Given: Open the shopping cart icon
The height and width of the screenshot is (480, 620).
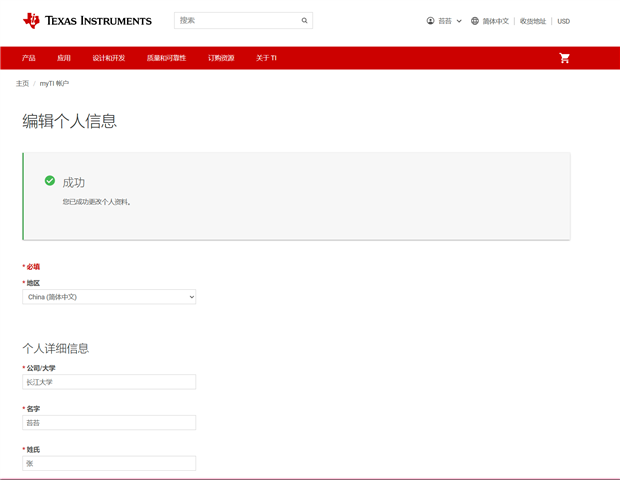Looking at the screenshot, I should click(564, 58).
